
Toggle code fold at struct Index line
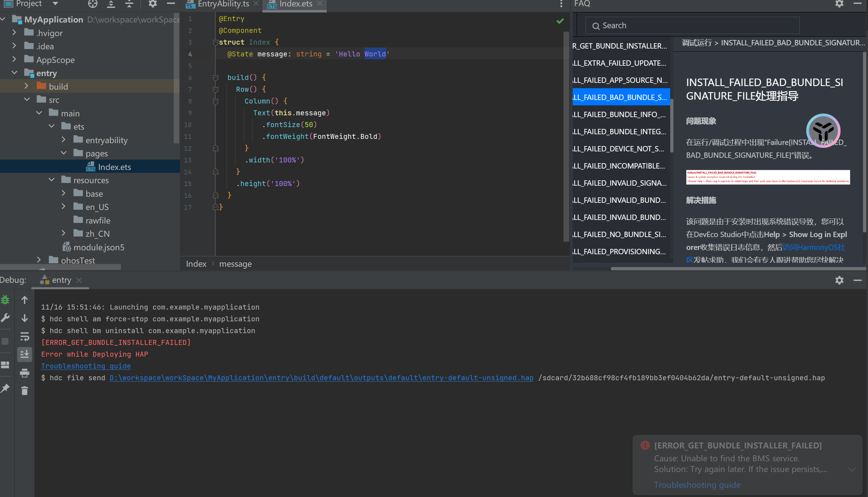216,42
